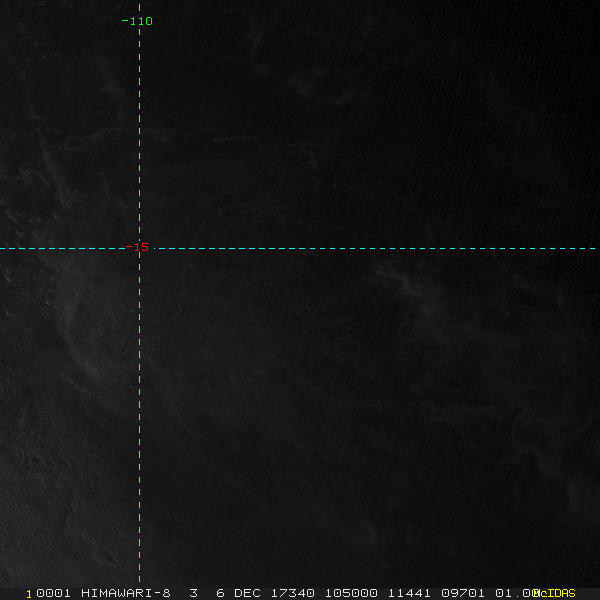Click the intersection of latitude and longitude lines
Viewport: 600px width, 600px height.
point(139,248)
